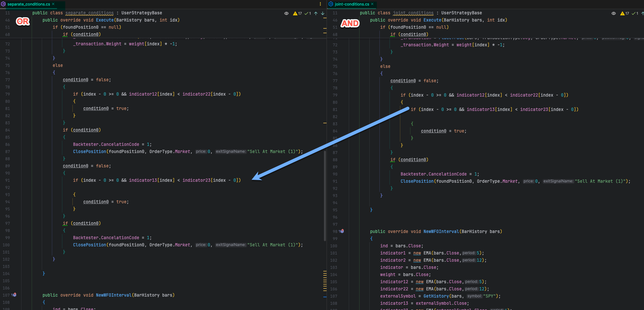Image resolution: width=644 pixels, height=310 pixels.
Task: Close the separate_conditions.cs tab
Action: pyautogui.click(x=53, y=4)
